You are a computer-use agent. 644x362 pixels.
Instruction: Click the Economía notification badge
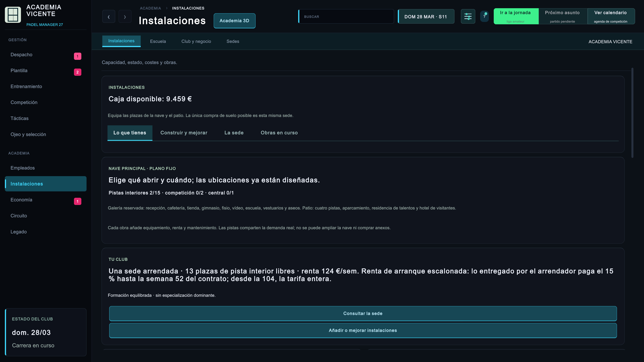tap(77, 201)
